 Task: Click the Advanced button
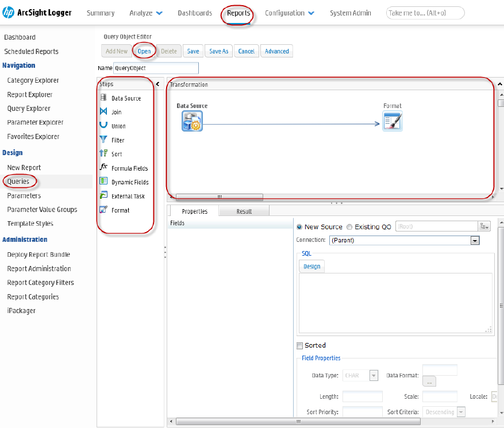(x=277, y=51)
